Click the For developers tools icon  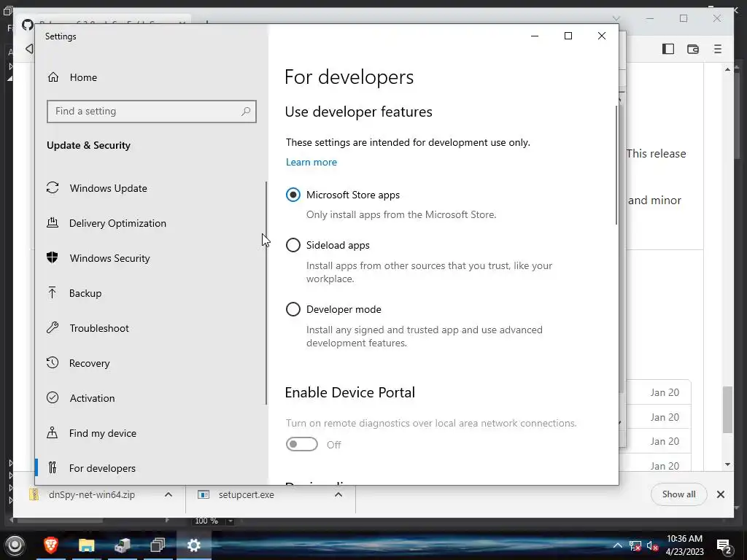click(x=53, y=467)
